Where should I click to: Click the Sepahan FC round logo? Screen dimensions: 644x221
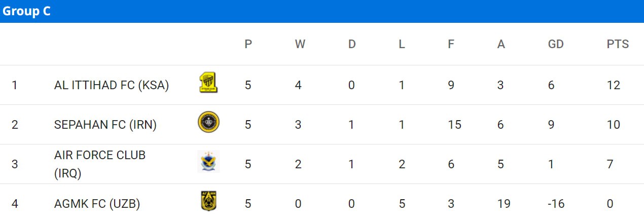[208, 122]
